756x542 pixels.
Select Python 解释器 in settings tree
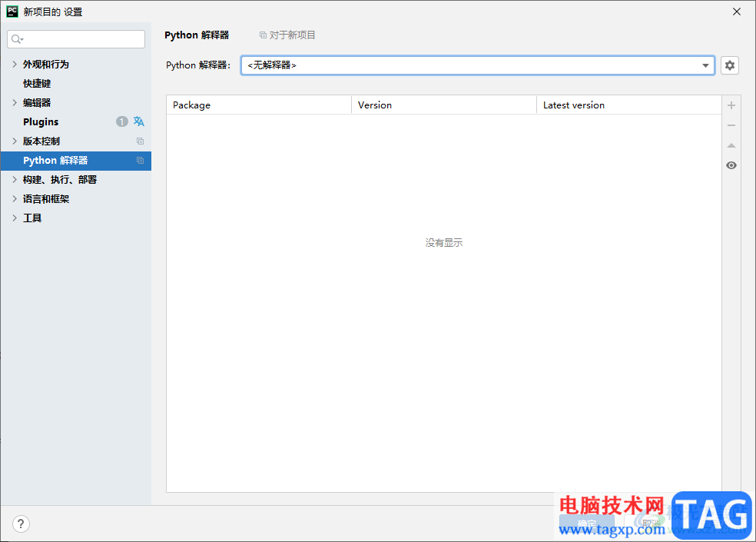pyautogui.click(x=76, y=160)
